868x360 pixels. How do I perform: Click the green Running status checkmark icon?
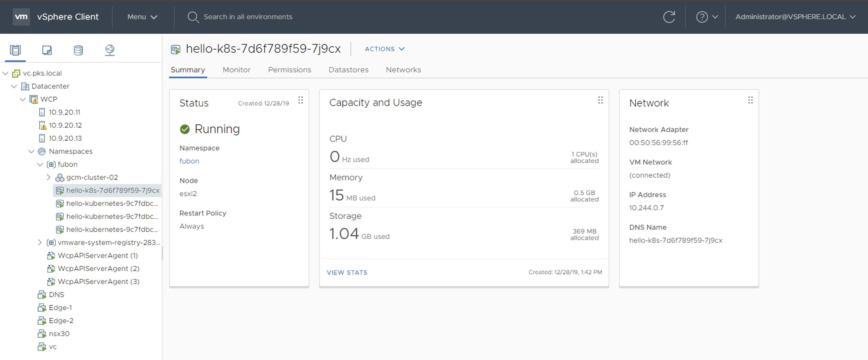click(185, 129)
